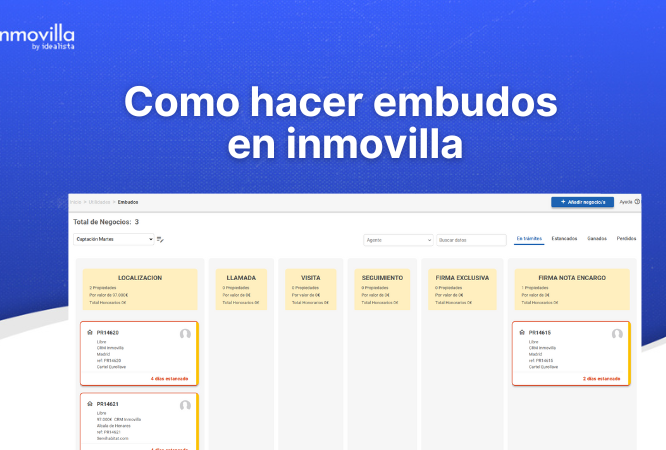
Task: Switch to the Estancados tab
Action: pos(564,239)
